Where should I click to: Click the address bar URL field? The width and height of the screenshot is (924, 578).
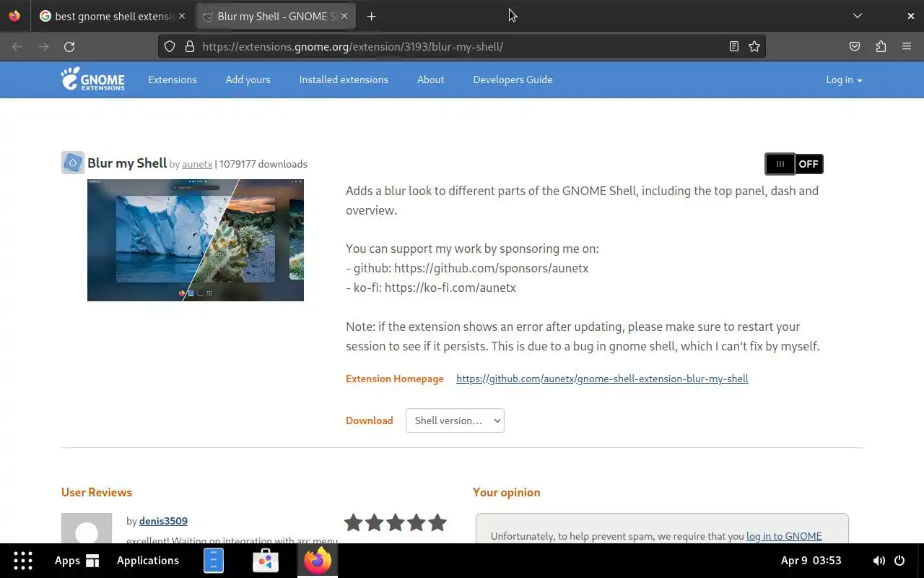coord(462,46)
